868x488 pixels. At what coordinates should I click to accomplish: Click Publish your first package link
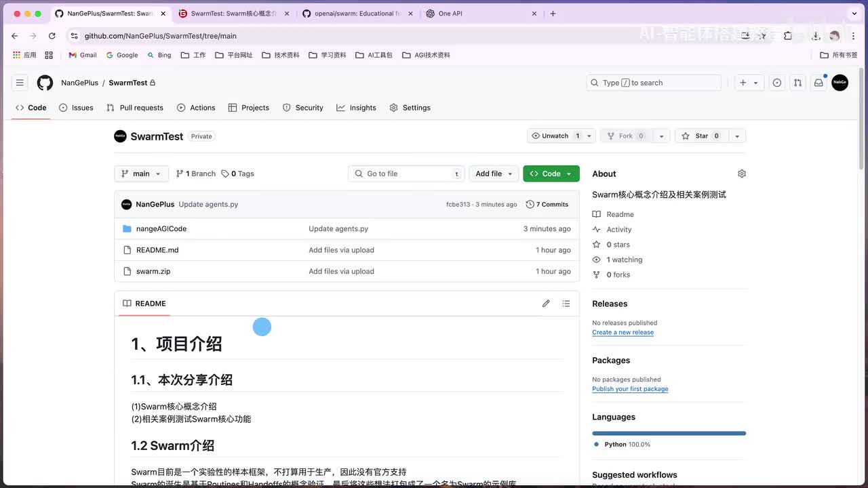coord(630,389)
